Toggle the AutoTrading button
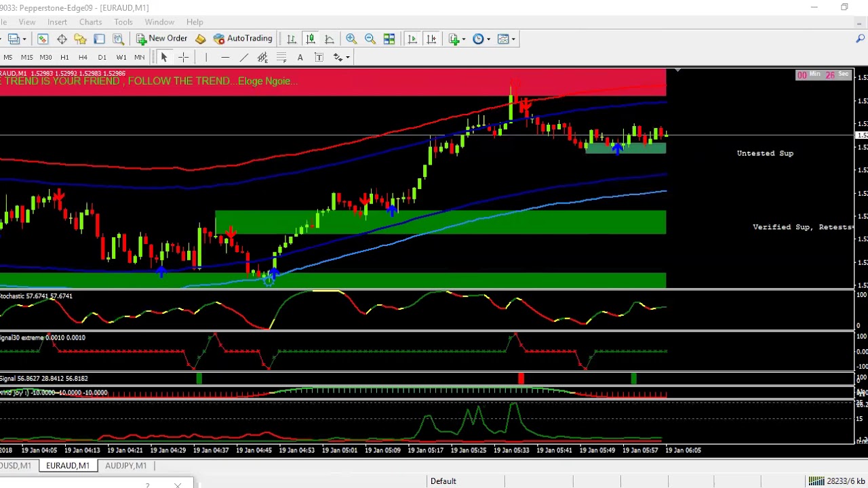This screenshot has height=488, width=868. pos(243,39)
